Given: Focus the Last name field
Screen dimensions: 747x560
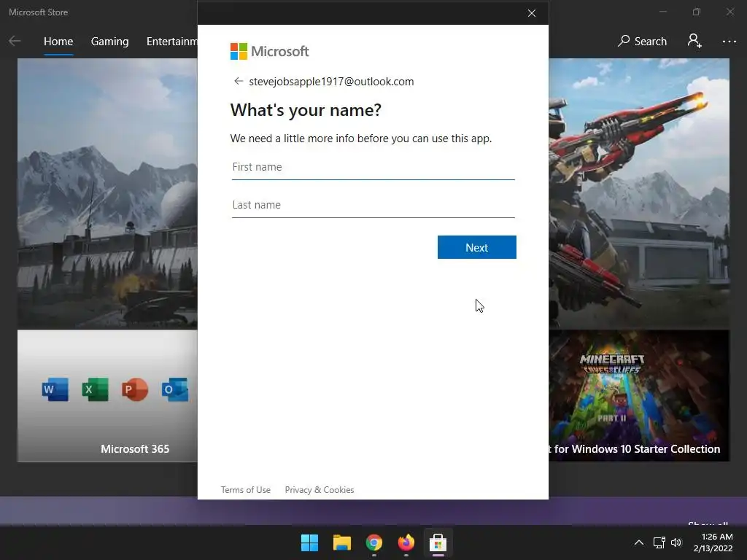Looking at the screenshot, I should point(373,205).
